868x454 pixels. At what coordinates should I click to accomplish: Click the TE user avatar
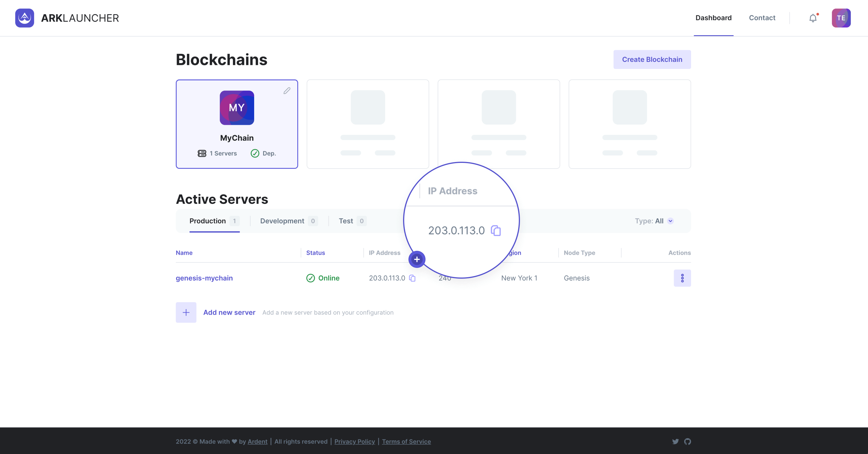click(841, 18)
